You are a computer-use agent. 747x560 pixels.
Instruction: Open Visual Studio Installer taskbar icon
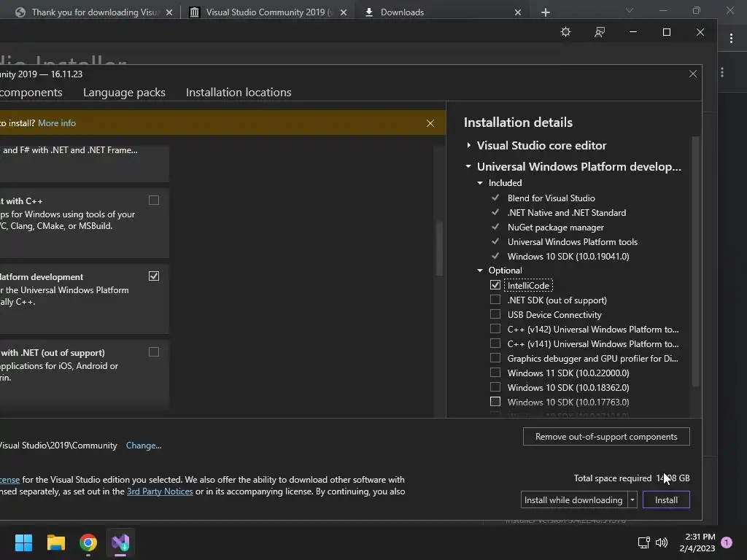[x=120, y=542]
